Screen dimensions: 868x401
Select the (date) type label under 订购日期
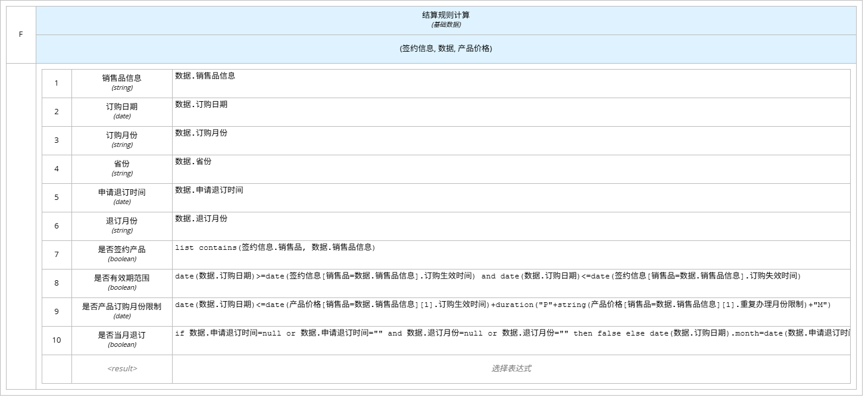click(x=121, y=116)
